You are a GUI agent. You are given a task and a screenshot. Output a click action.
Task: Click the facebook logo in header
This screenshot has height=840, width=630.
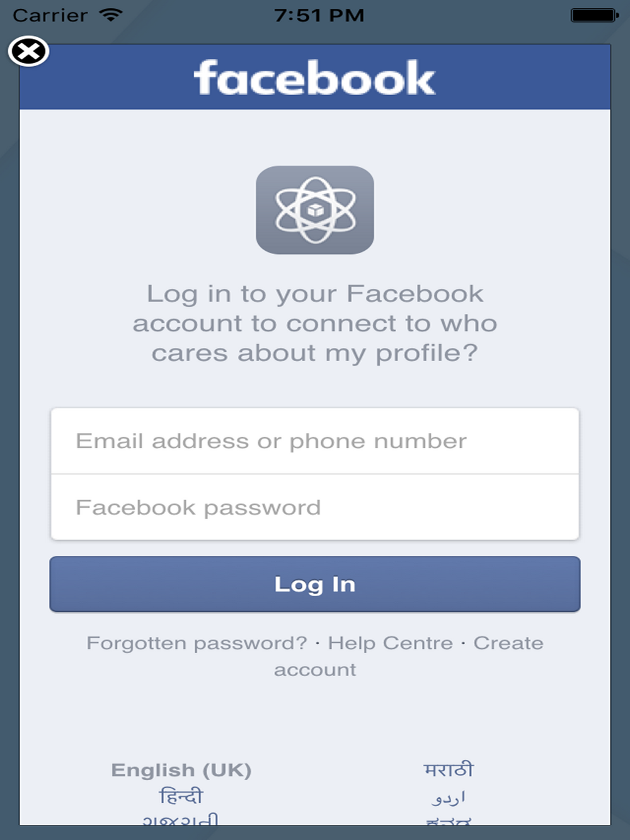(x=314, y=78)
